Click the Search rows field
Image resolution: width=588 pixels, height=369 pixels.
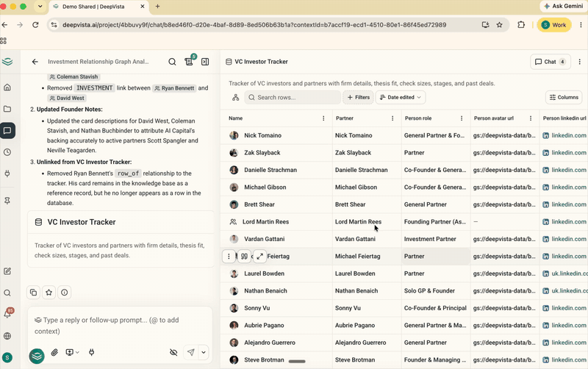click(293, 98)
